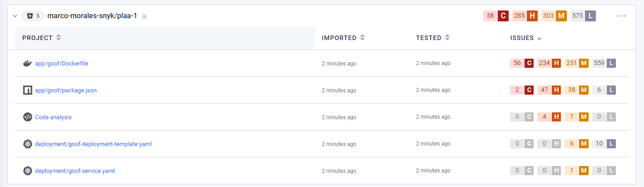This screenshot has width=644, height=187.
Task: Click the marco-morales-snyk/plaa-1 repository title
Action: 92,16
